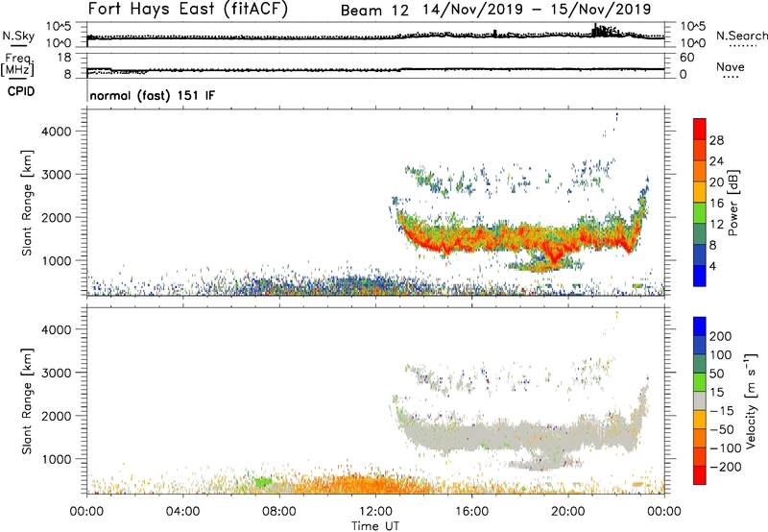The height and width of the screenshot is (532, 768).
Task: Click the 04:00 time axis label
Action: point(182,512)
